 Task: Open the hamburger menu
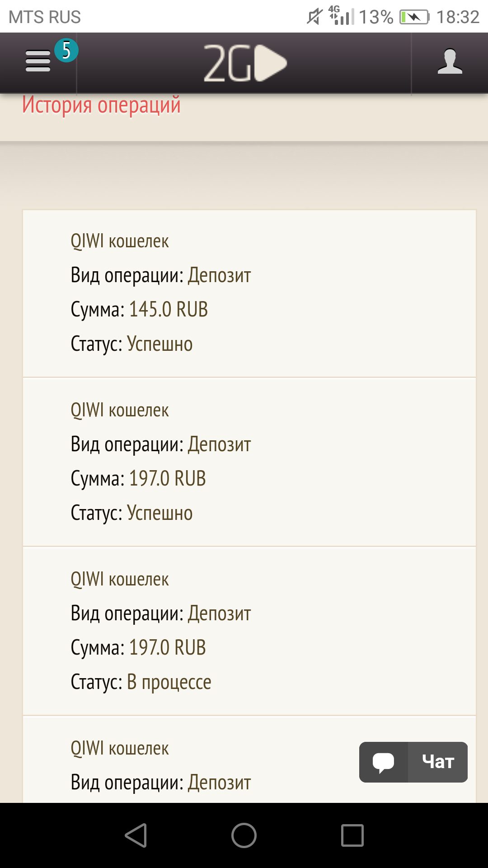[x=38, y=61]
